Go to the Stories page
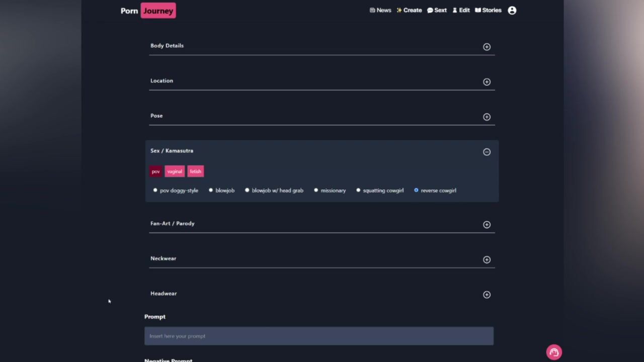Screen dimensions: 644x362 click(488, 10)
